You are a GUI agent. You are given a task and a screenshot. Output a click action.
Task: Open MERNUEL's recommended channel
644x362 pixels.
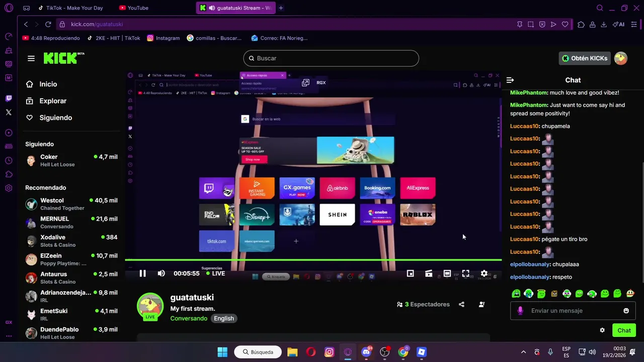71,222
